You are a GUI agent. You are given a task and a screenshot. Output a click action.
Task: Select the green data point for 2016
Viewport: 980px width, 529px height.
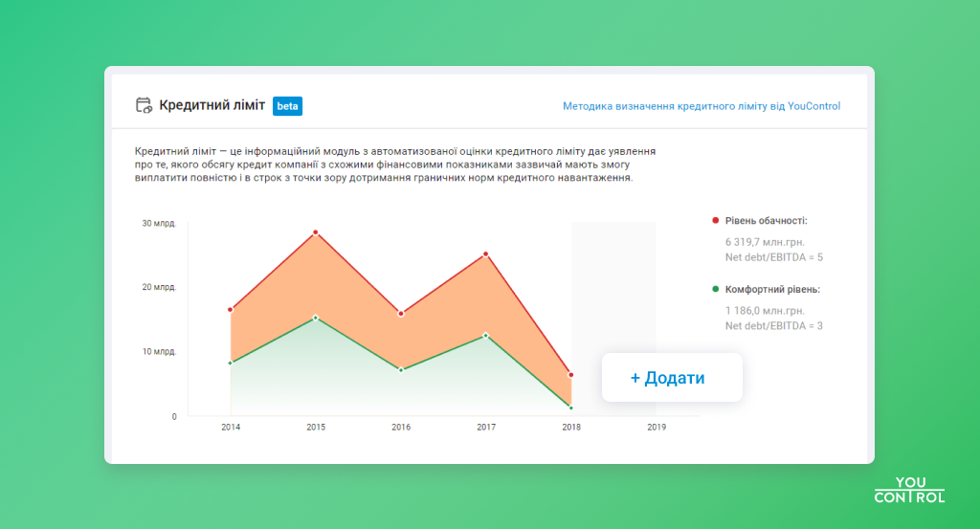(x=401, y=369)
